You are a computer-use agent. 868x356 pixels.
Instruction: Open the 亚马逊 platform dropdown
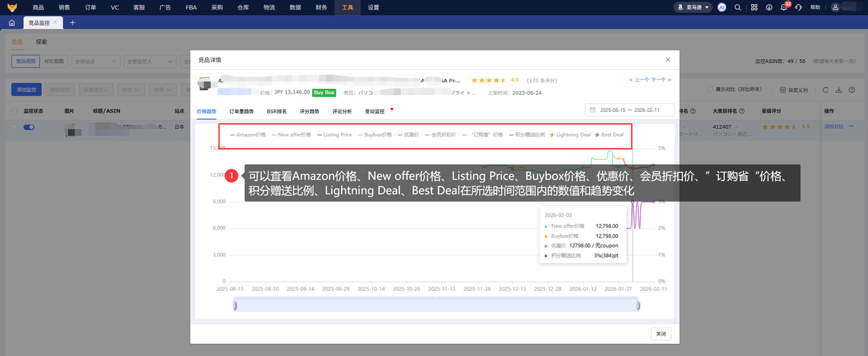coord(693,7)
